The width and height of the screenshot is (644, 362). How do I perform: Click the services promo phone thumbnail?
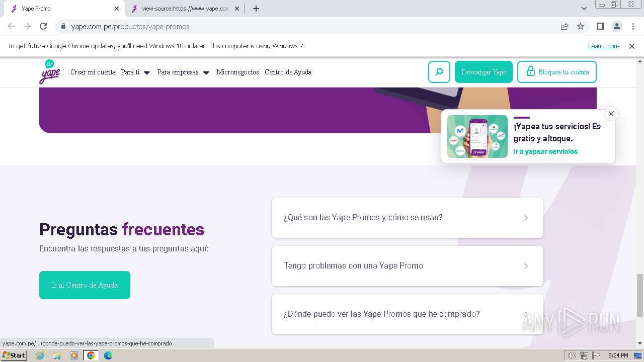[x=477, y=136]
